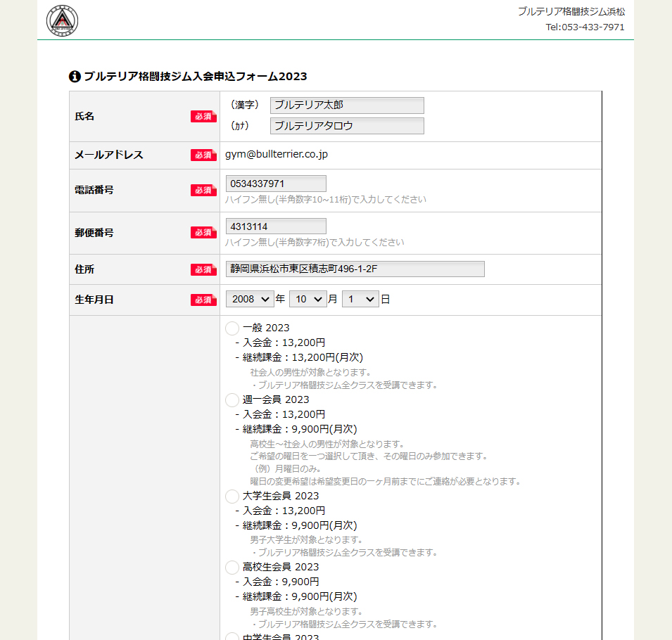672x640 pixels.
Task: Click the 電話番号 field label
Action: click(94, 190)
